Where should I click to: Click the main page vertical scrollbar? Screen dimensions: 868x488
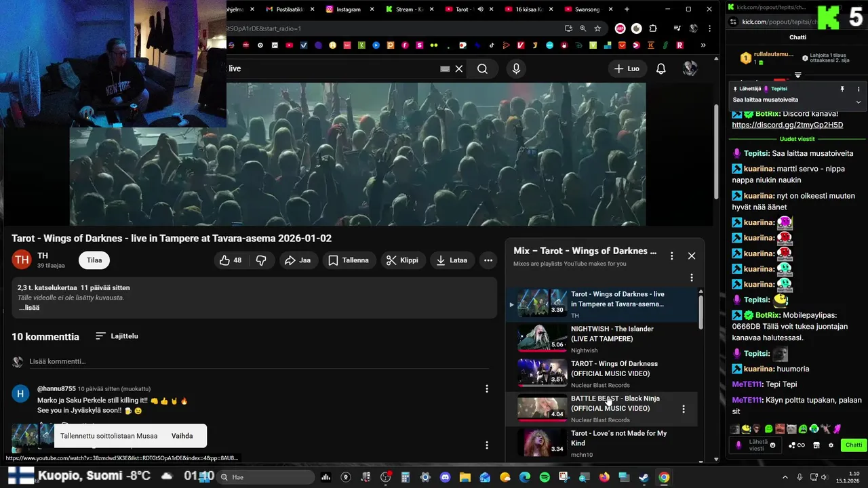(715, 152)
